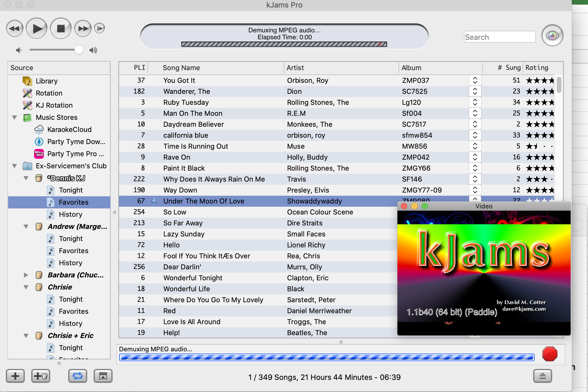Click the sync arrows refresh button
Image resolution: width=588 pixels, height=392 pixels.
tap(77, 376)
